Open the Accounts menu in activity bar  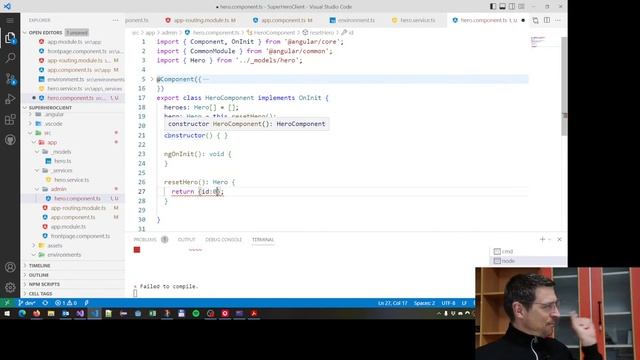coord(10,267)
